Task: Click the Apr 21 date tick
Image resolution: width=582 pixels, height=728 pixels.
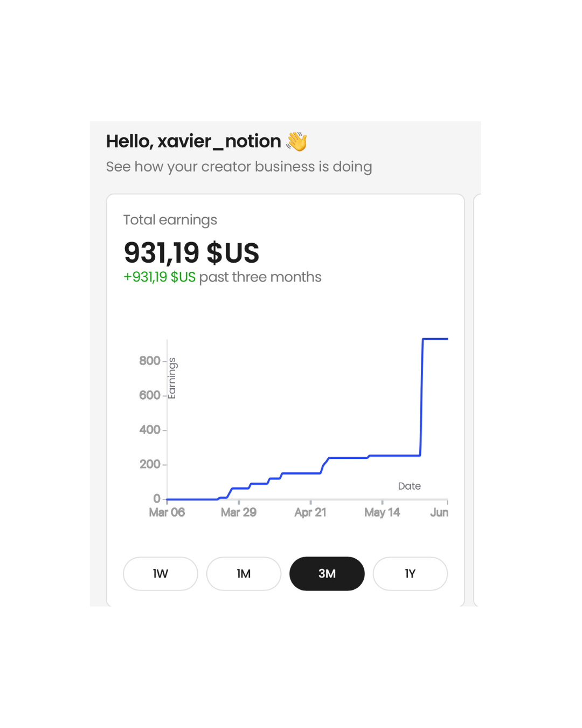Action: (x=310, y=512)
